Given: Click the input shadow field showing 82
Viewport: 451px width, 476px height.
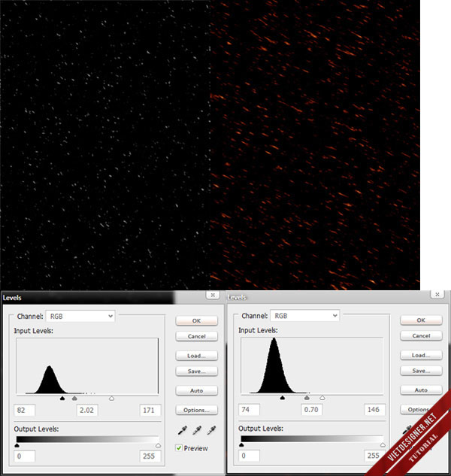Looking at the screenshot, I should [x=25, y=410].
